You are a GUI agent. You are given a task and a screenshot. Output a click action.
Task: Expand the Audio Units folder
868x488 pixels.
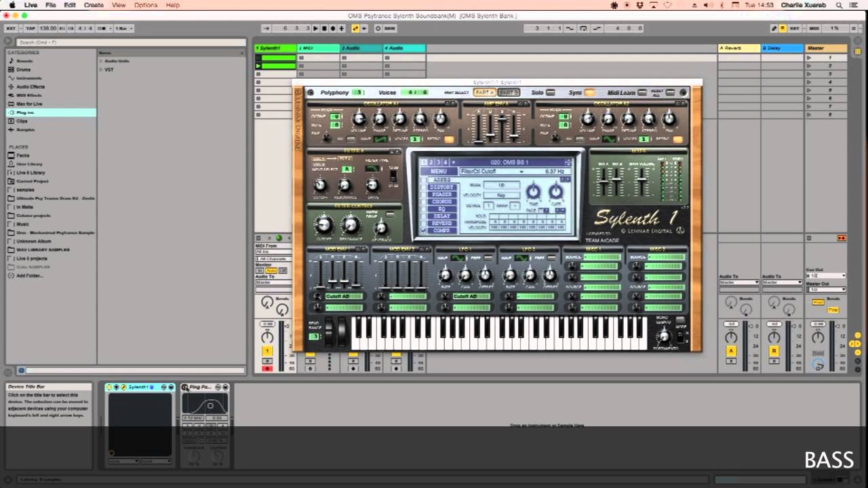[101, 61]
